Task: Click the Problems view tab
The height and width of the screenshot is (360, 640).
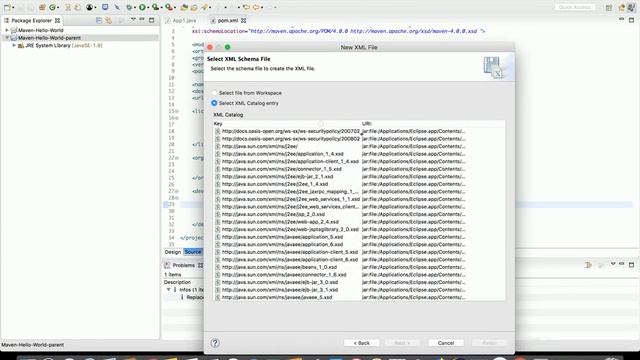Action: click(x=183, y=265)
